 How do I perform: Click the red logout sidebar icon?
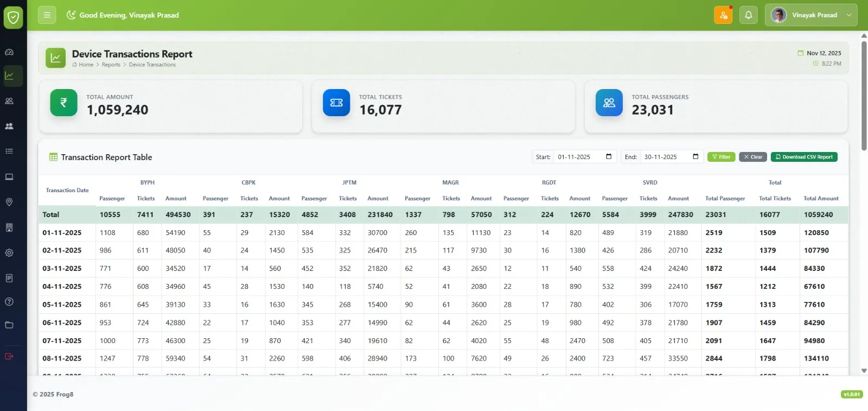(x=9, y=356)
